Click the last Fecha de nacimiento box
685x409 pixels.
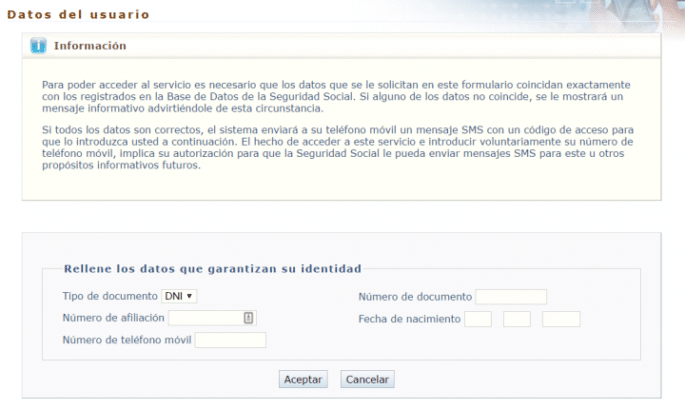pos(561,319)
